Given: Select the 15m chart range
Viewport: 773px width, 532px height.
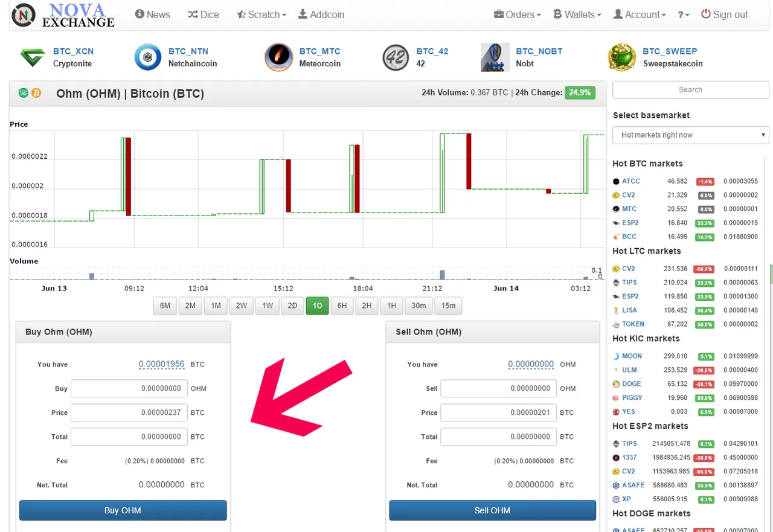Looking at the screenshot, I should tap(448, 306).
